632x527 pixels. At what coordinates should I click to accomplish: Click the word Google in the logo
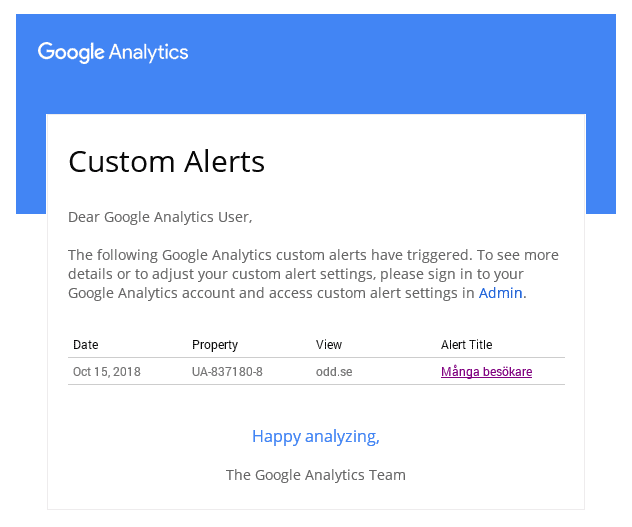[71, 52]
